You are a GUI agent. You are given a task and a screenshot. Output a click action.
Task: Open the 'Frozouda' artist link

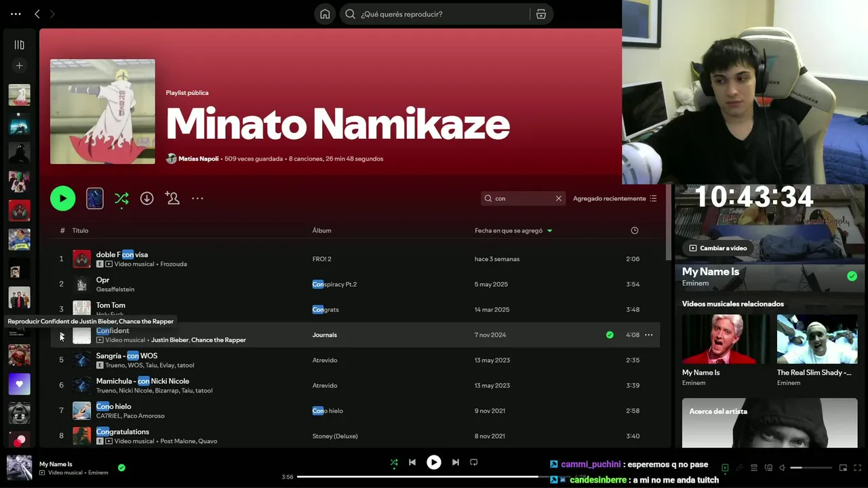[174, 264]
